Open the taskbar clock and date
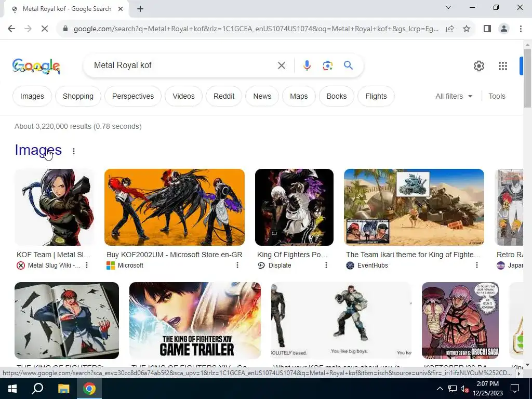This screenshot has width=532, height=399. tap(488, 389)
